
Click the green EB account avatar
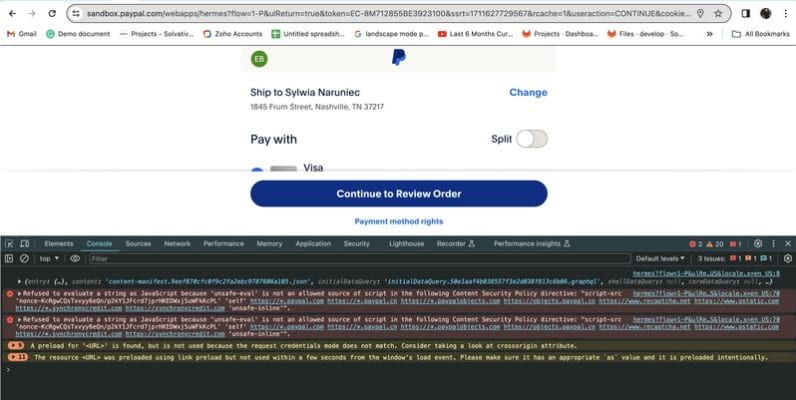(259, 59)
